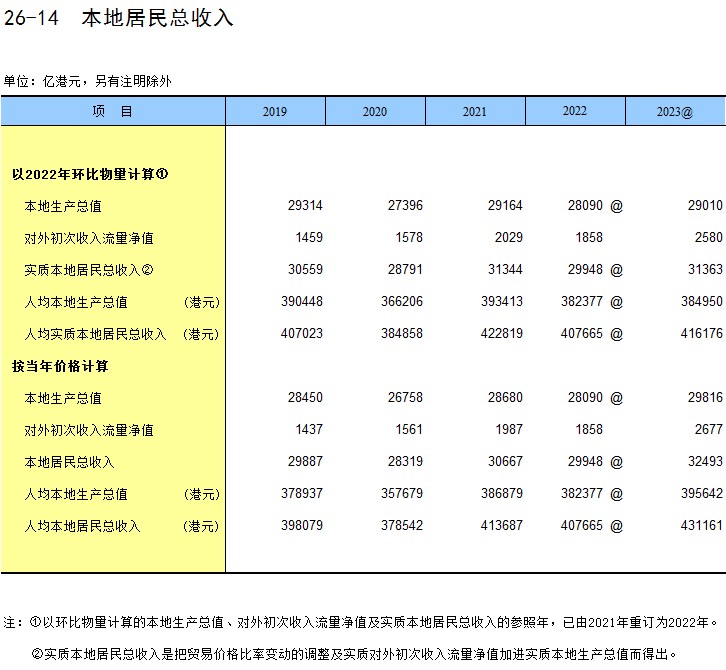Click footnote ① about 参照年重订为2022年
Image resolution: width=726 pixels, height=670 pixels.
coord(374,622)
